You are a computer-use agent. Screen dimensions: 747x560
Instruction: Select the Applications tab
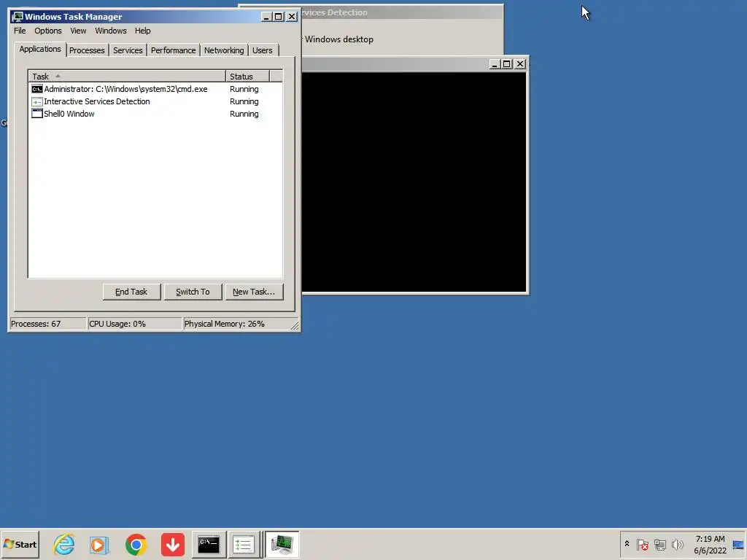pos(40,49)
